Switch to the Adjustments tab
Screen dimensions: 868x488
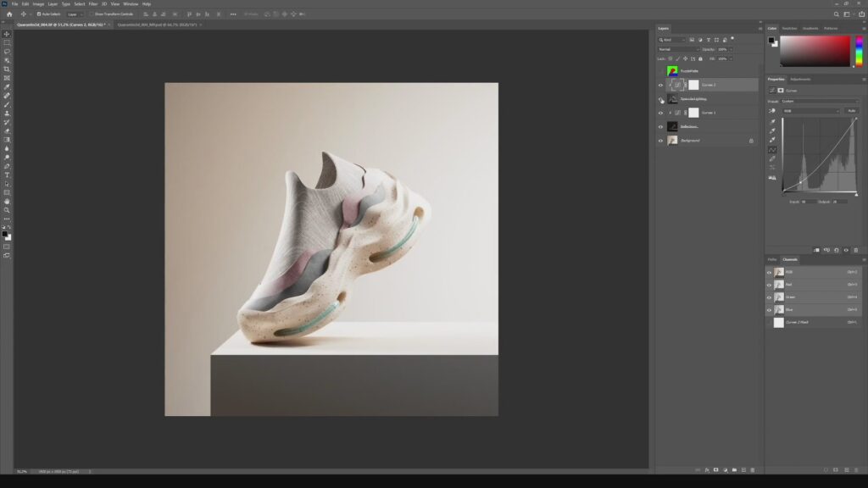click(800, 79)
